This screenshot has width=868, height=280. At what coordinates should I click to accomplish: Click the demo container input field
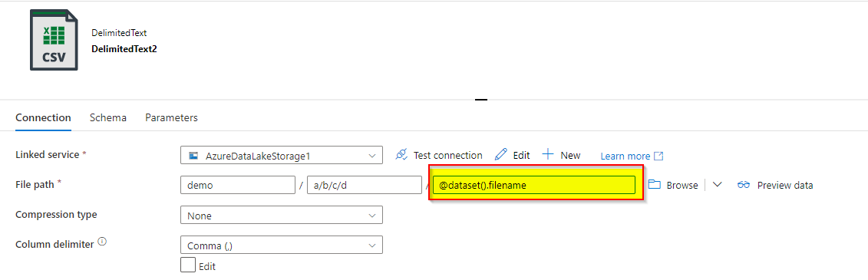tap(238, 185)
